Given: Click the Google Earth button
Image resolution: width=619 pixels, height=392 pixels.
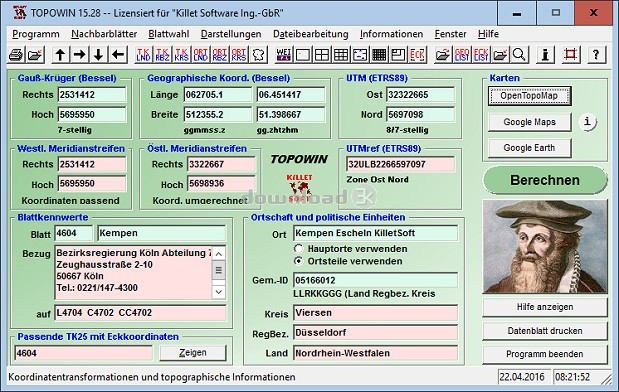Looking at the screenshot, I should 529,148.
